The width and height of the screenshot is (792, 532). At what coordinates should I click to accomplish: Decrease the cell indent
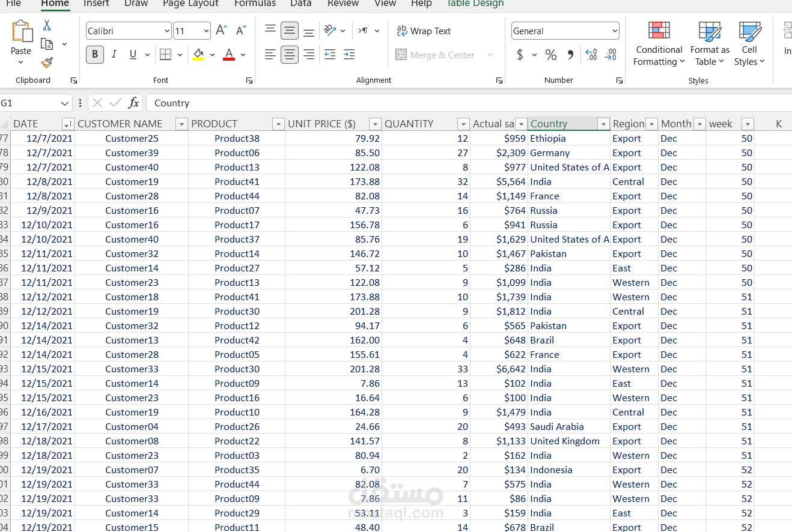tap(330, 55)
